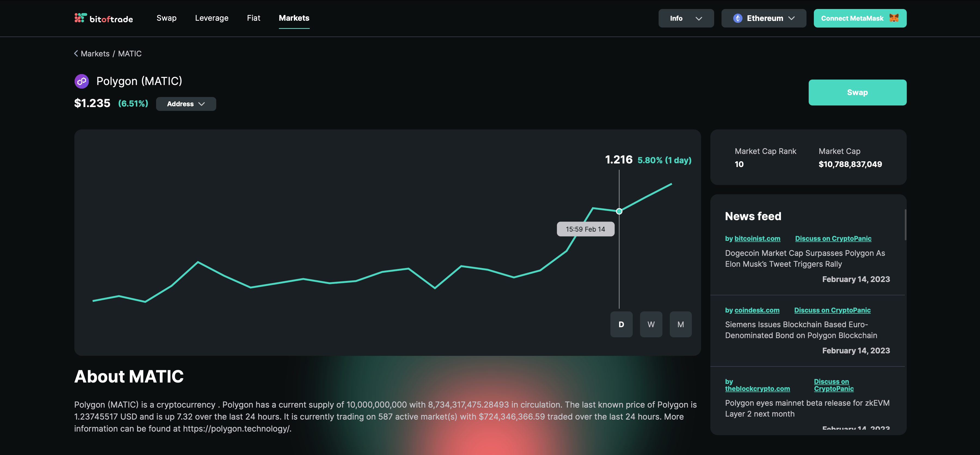Image resolution: width=980 pixels, height=455 pixels.
Task: Click the MetaMask fox icon
Action: pos(894,18)
